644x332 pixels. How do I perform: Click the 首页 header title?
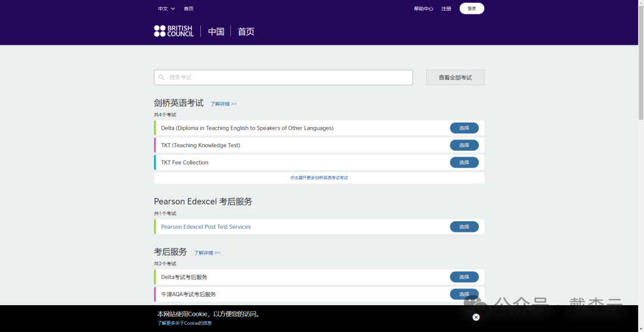(246, 32)
